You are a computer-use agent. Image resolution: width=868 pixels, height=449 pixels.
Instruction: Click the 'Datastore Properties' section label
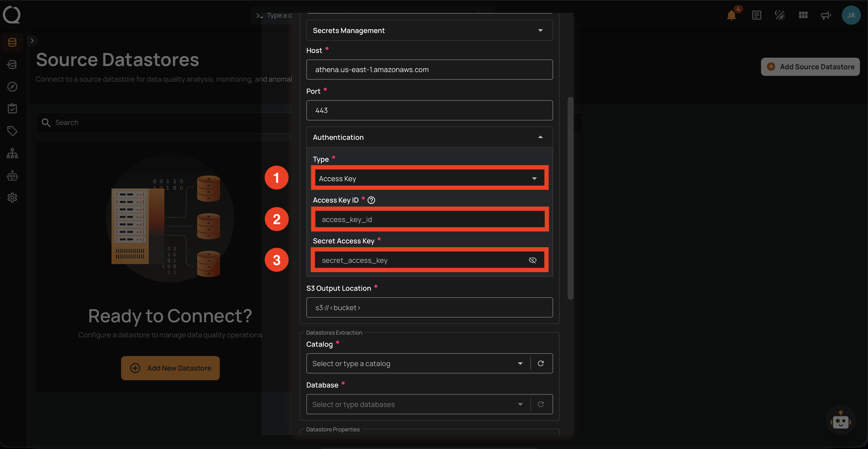click(333, 429)
